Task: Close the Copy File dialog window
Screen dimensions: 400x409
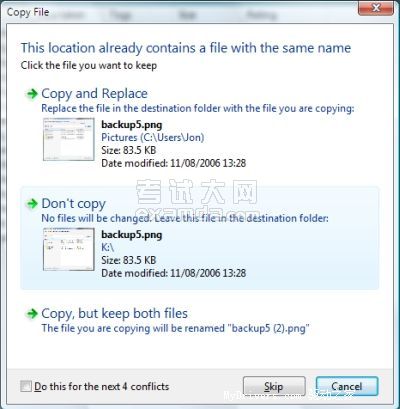Action: [x=376, y=8]
